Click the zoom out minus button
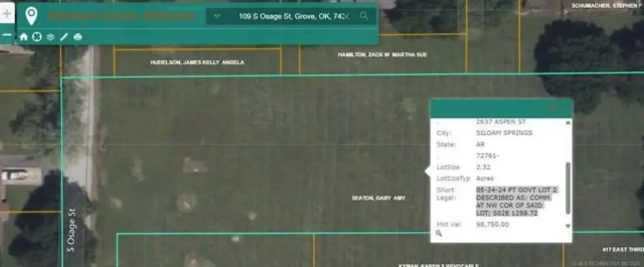 (6, 36)
